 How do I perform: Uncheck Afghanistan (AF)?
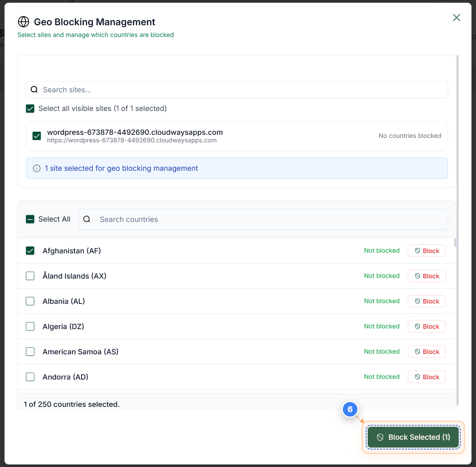[x=30, y=251]
